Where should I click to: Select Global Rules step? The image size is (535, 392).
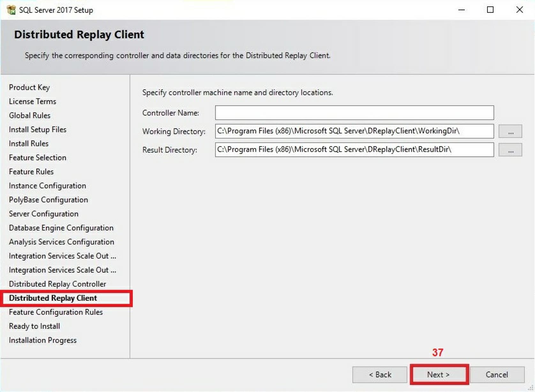coord(30,116)
